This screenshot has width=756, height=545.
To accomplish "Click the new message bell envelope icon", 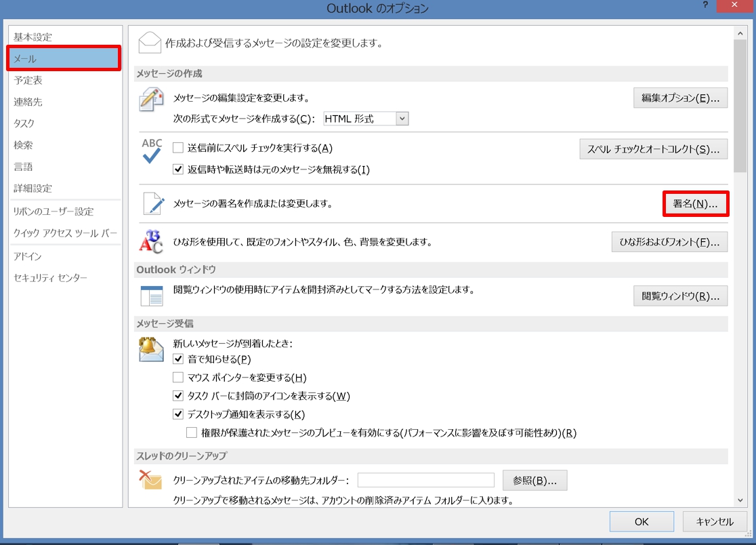I will tap(151, 350).
